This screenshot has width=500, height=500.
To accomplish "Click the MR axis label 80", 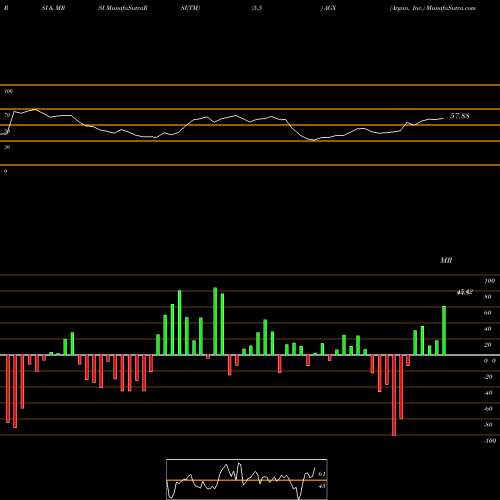I will click(488, 297).
